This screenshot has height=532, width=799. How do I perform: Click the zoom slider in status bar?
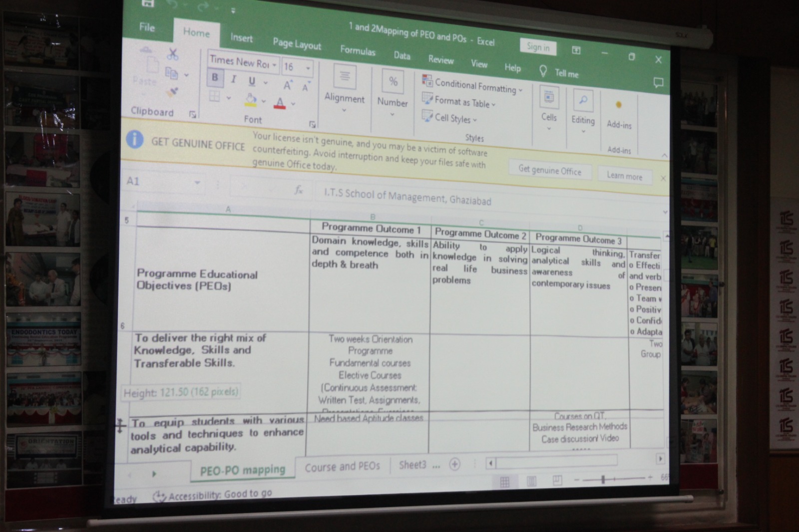[x=603, y=479]
